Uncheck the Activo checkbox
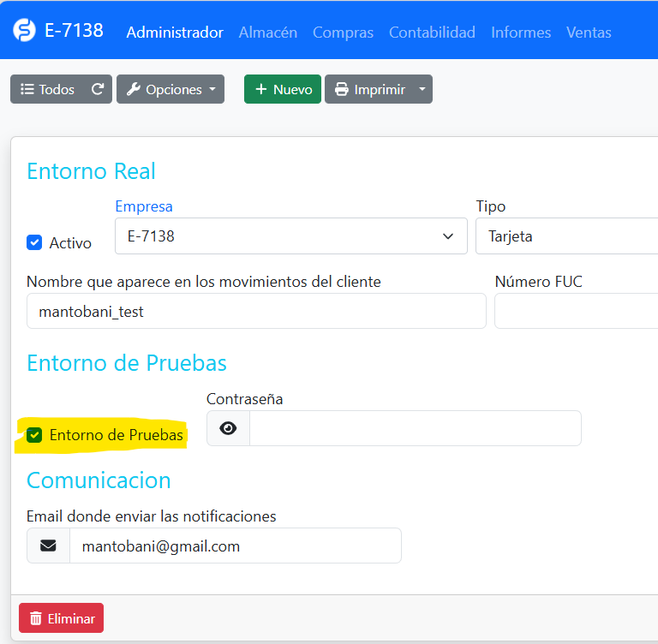This screenshot has height=644, width=658. (x=34, y=242)
